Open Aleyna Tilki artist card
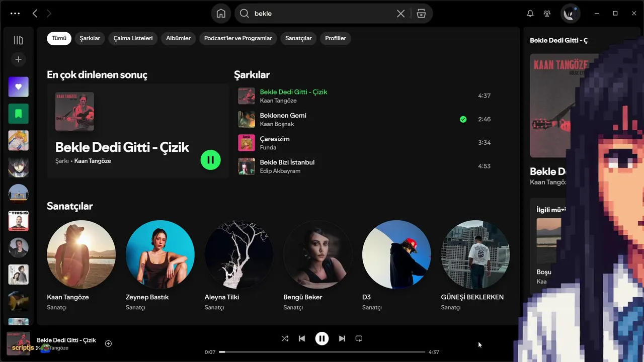 (239, 266)
